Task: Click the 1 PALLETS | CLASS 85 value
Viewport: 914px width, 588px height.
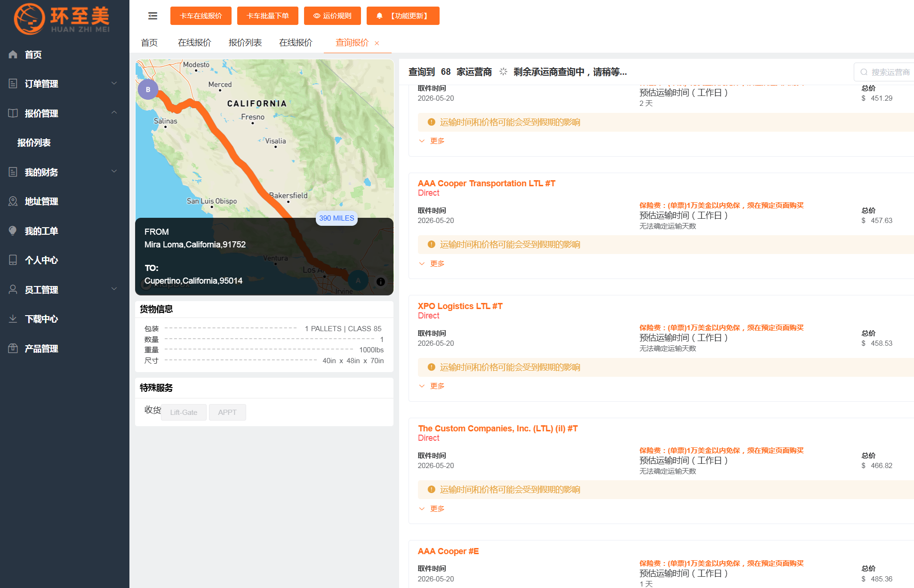Action: point(343,329)
